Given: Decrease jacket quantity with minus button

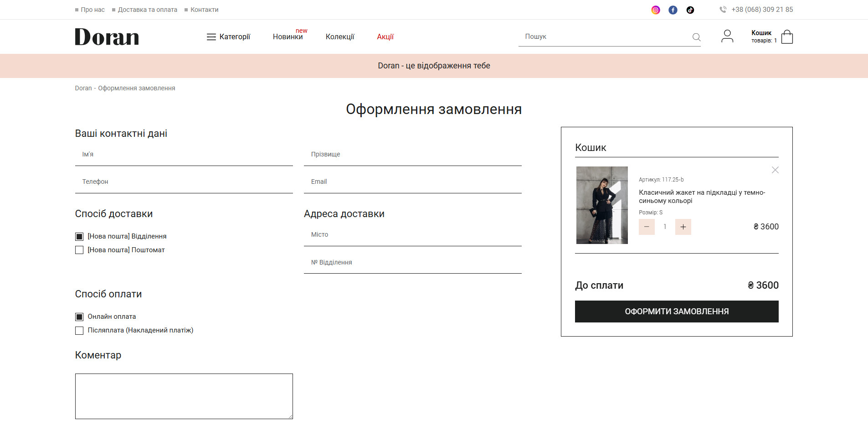Looking at the screenshot, I should point(647,227).
